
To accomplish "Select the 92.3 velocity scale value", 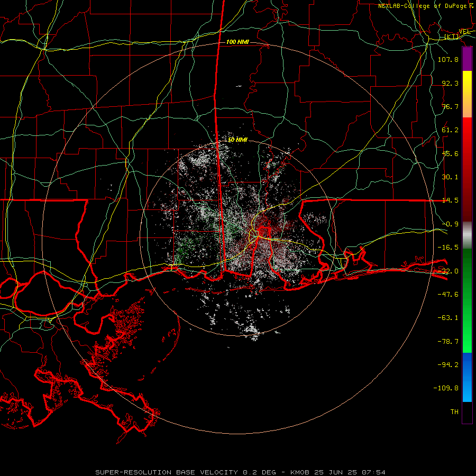I will (x=450, y=83).
